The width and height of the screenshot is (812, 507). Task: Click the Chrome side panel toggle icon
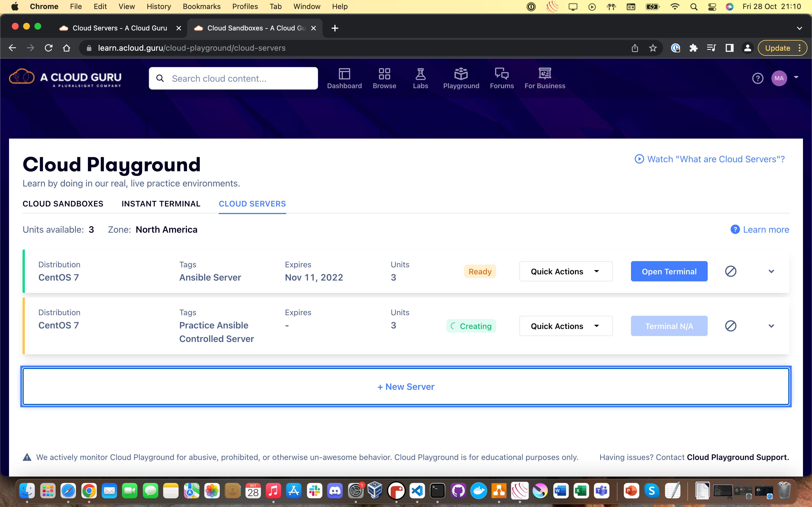(729, 48)
